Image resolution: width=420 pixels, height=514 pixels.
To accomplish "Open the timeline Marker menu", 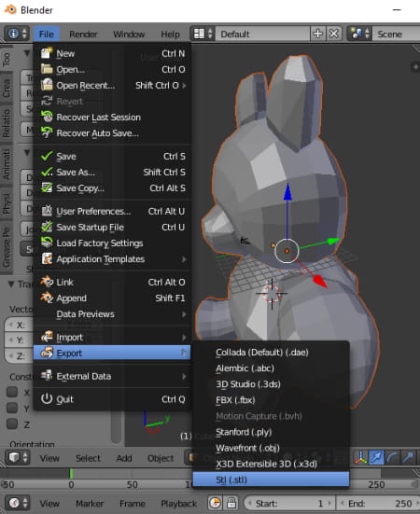I will [x=90, y=503].
